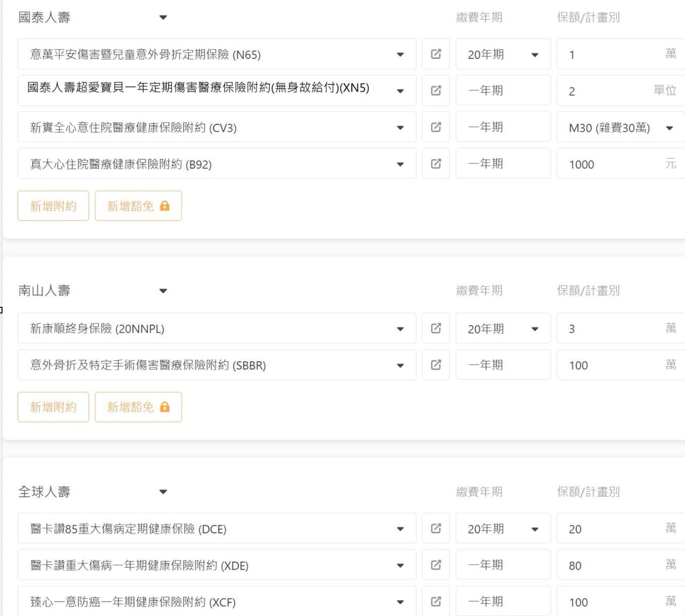Open external link icon for SBBR rider
This screenshot has width=685, height=616.
tap(436, 365)
